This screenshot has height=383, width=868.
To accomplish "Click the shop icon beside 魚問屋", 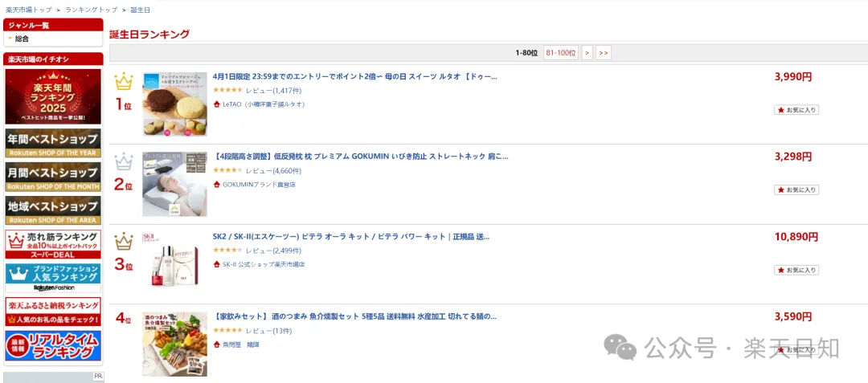I will point(216,344).
